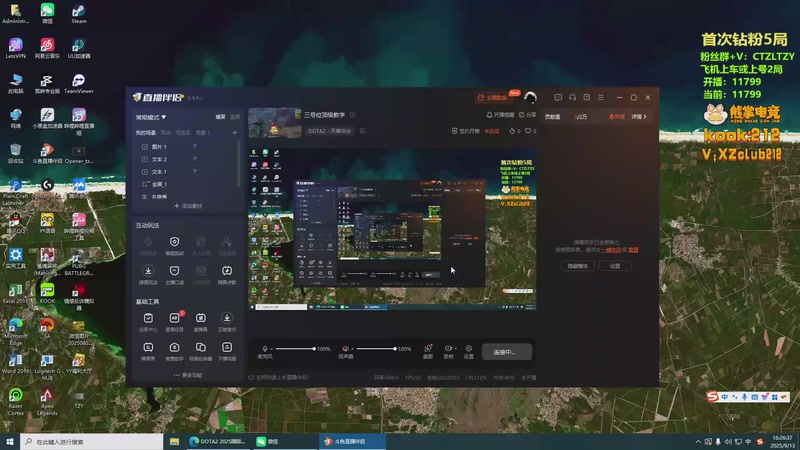Open the 弹幕玩法 download icon
Viewport: 800px width, 450px height.
point(148,274)
